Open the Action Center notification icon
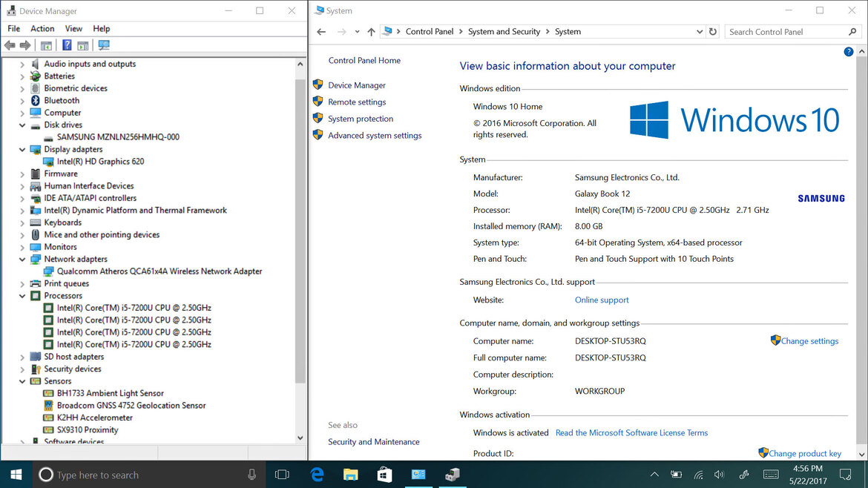Screen dimensions: 868x488 click(845, 475)
